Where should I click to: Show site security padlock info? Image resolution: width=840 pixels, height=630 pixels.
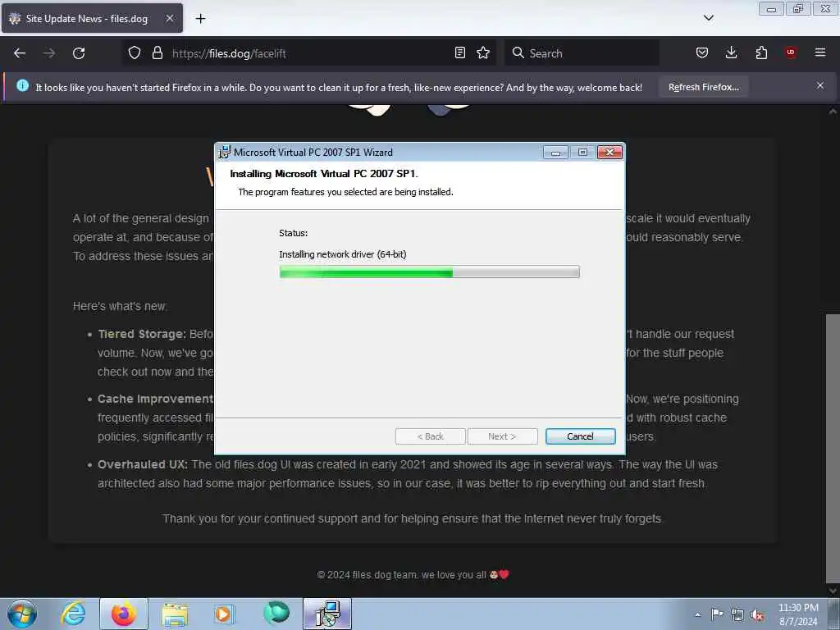click(157, 53)
